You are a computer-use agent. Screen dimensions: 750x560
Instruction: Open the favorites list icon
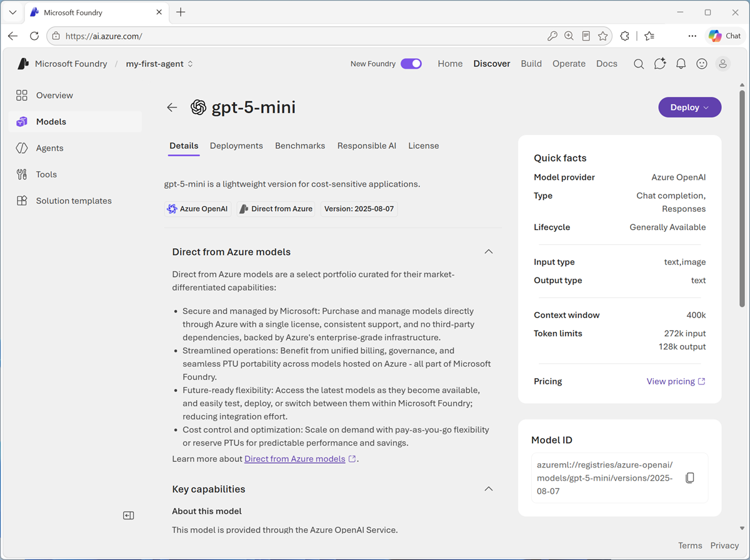[649, 36]
